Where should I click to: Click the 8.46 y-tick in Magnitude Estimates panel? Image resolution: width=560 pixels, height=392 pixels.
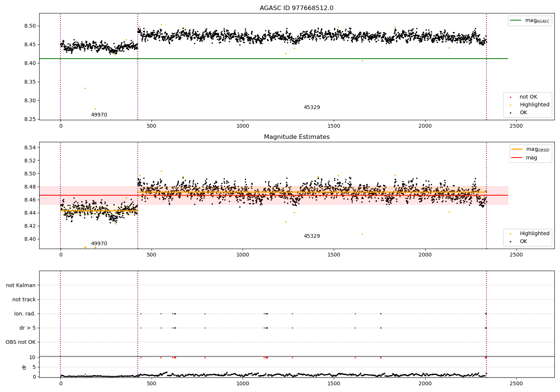[x=30, y=200]
